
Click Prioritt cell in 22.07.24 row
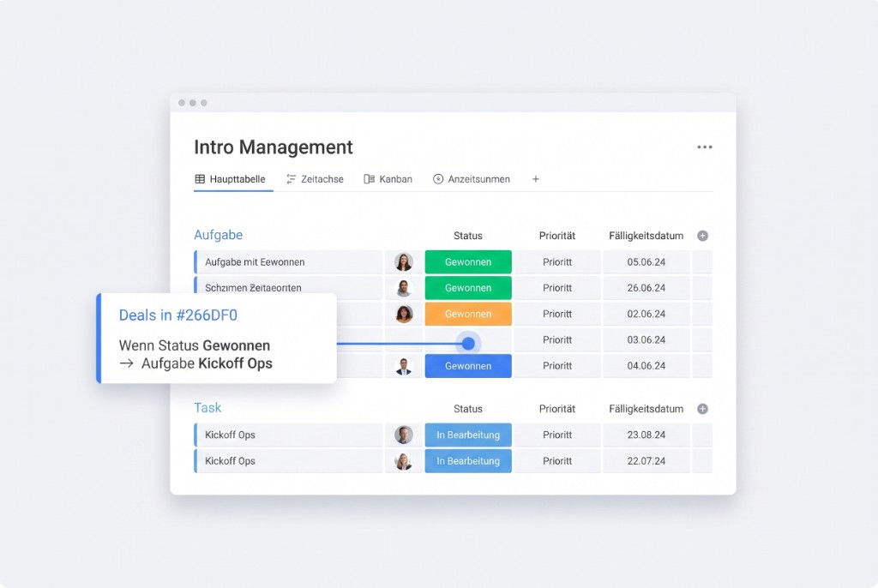[557, 461]
